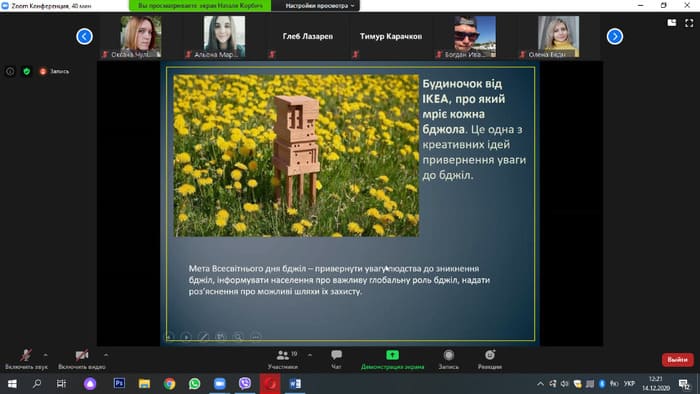This screenshot has height=394, width=700.
Task: Click the Запись record button in toolbar
Action: (x=449, y=360)
